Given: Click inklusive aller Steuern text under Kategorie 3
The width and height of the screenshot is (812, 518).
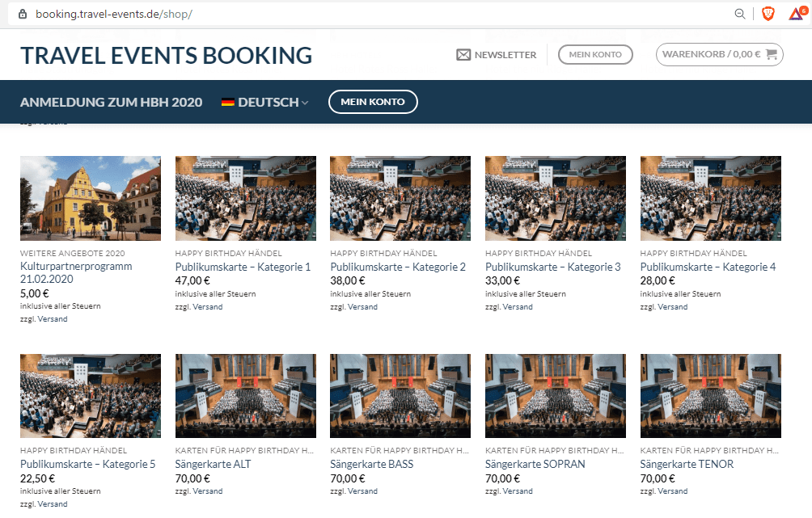Looking at the screenshot, I should click(526, 294).
